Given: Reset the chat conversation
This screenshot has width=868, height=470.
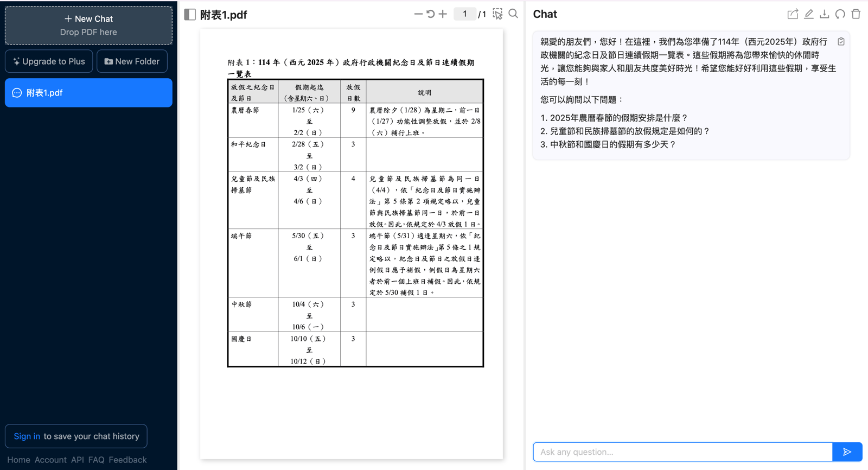Looking at the screenshot, I should coord(840,14).
